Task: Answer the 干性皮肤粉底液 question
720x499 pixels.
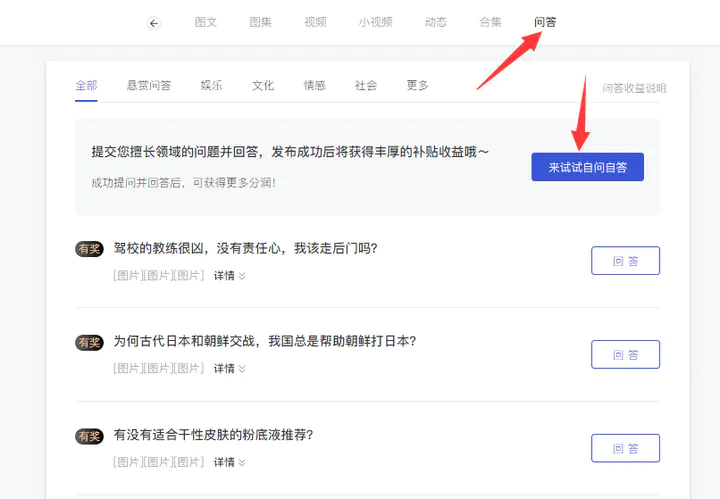Action: coord(625,448)
